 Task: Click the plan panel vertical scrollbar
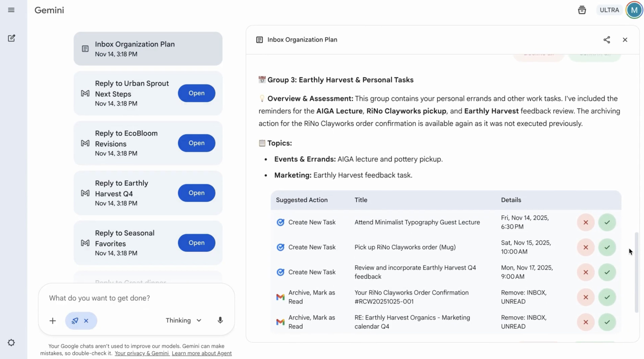(x=636, y=272)
